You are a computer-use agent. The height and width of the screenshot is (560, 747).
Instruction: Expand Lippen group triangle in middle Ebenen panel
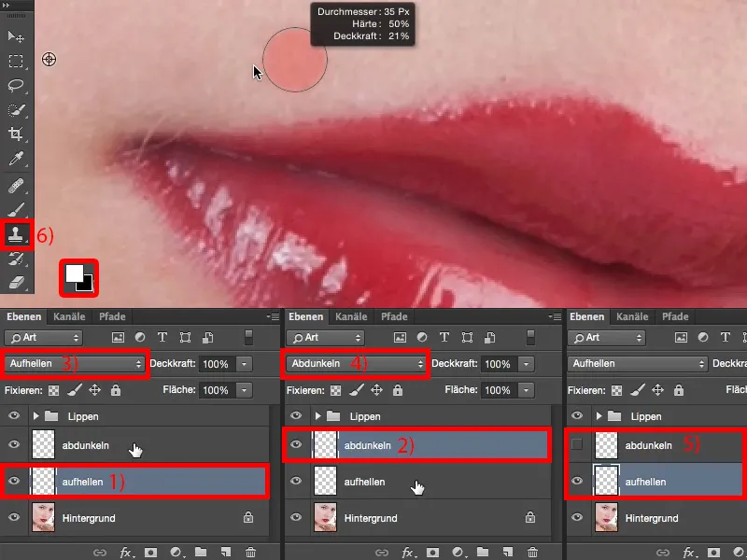coord(317,416)
